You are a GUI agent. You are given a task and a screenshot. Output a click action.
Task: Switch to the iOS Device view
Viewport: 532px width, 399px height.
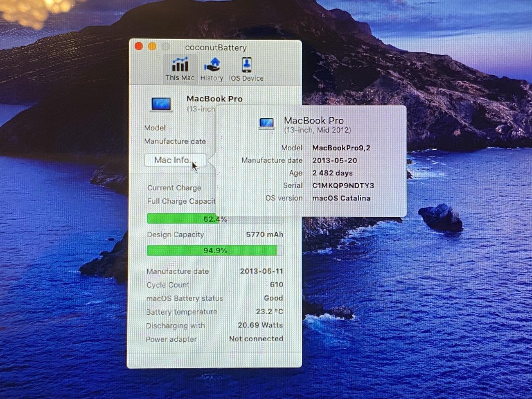246,69
